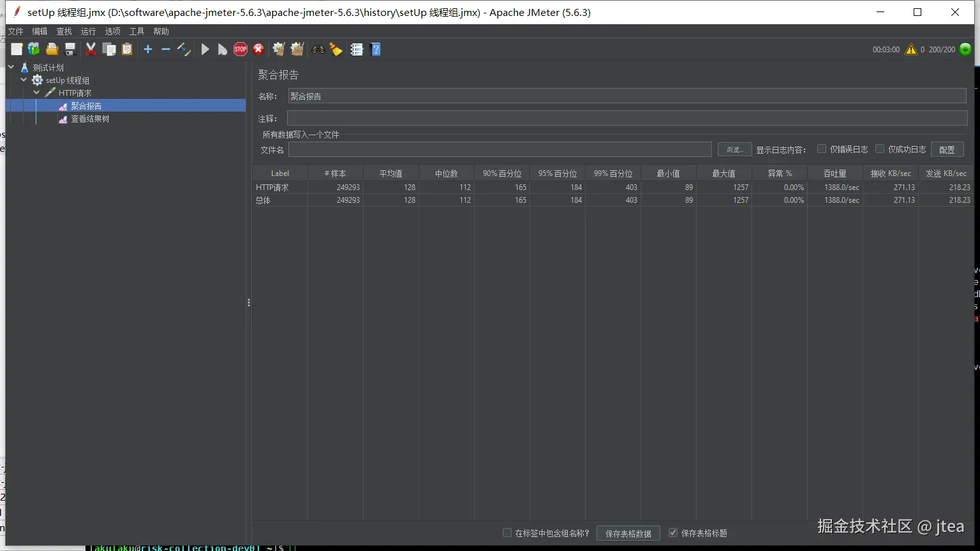Screen dimensions: 980x551
Task: Click in the 注释 comment field
Action: point(627,118)
